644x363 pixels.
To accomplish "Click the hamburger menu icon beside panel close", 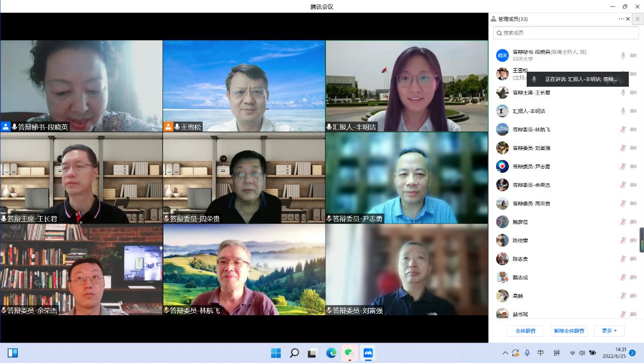I will (637, 19).
